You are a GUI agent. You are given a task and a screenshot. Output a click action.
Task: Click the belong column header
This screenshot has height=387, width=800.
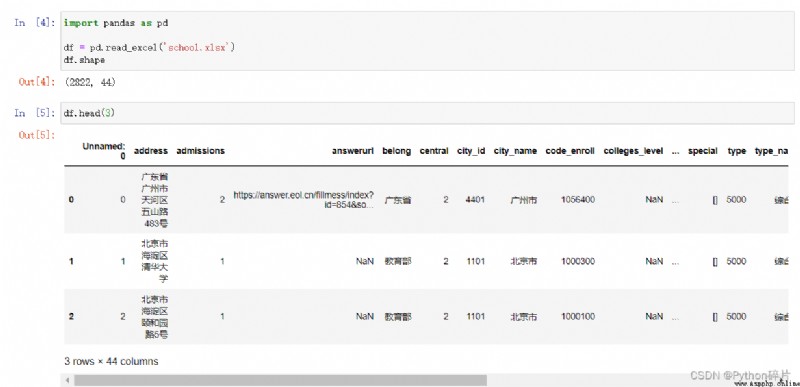pyautogui.click(x=396, y=151)
